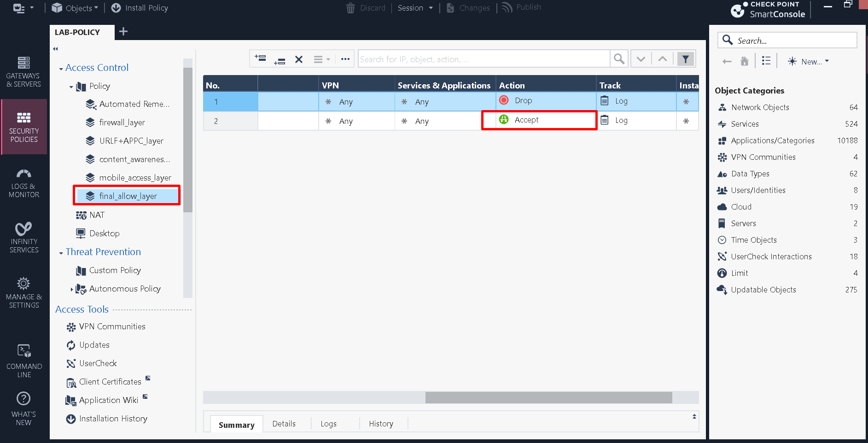Screen dimensions: 868x443
Task: Select the LAB-POLICY tab
Action: (x=77, y=32)
